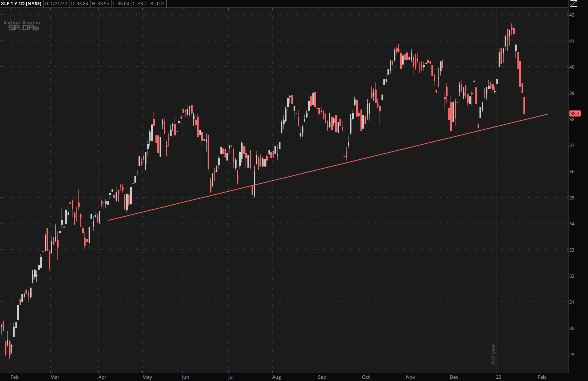Click the 30 price axis label

point(572,328)
